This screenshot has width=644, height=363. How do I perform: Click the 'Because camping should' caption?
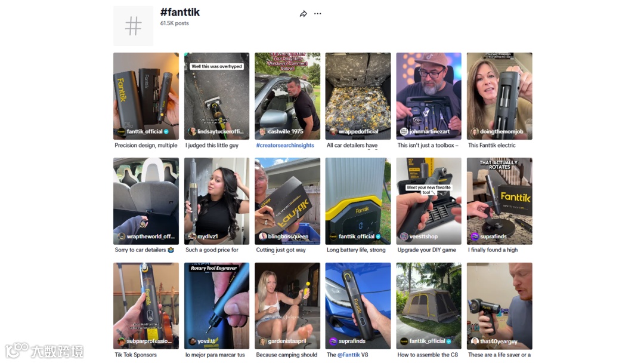[287, 355]
